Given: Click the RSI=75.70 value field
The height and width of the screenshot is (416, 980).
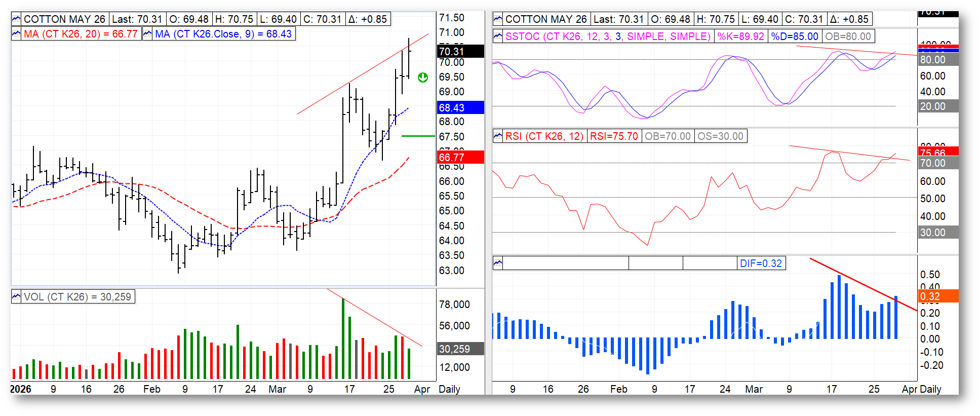Looking at the screenshot, I should click(x=614, y=136).
